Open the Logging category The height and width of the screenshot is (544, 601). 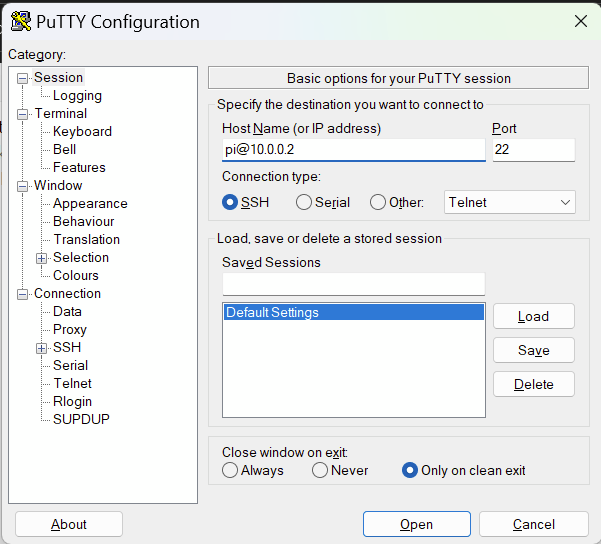coord(77,96)
